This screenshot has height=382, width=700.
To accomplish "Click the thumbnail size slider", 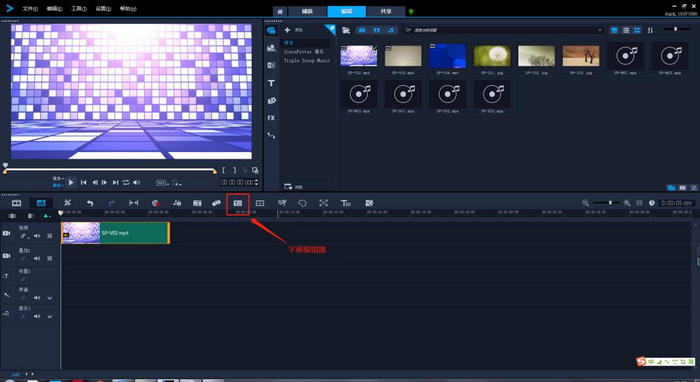I will (x=675, y=29).
